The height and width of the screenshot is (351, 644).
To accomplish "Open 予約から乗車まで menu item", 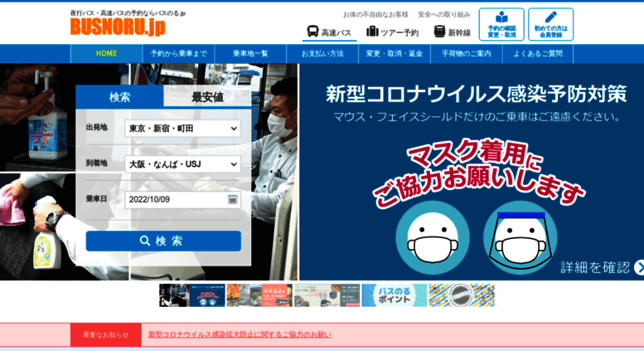I will click(178, 53).
